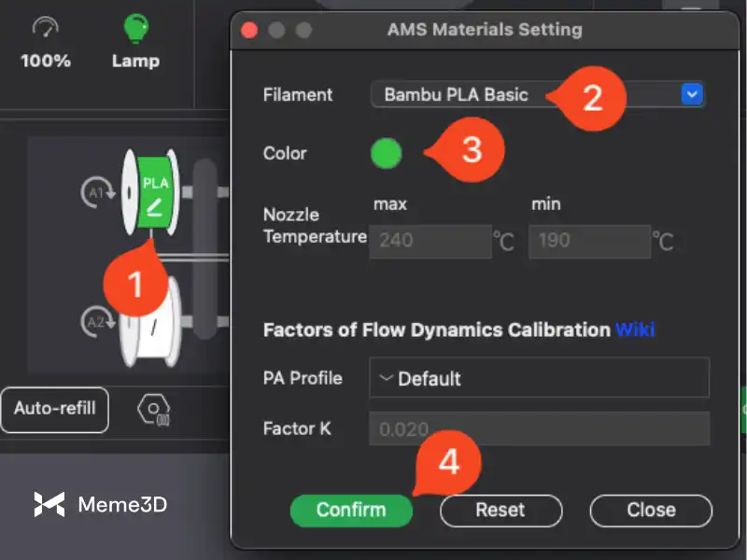Open the Filament dropdown showing Bambu PLA Basic
Viewport: 747px width, 560px height.
[x=537, y=94]
